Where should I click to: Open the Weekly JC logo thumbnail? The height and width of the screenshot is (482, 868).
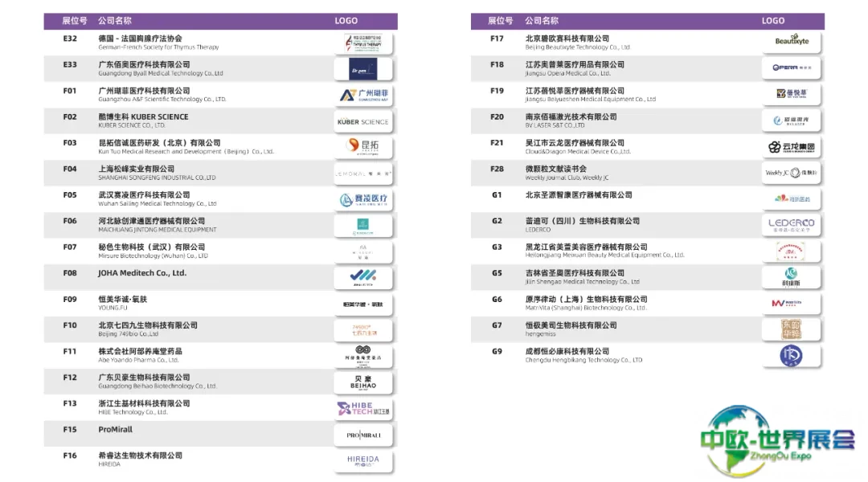tap(792, 173)
